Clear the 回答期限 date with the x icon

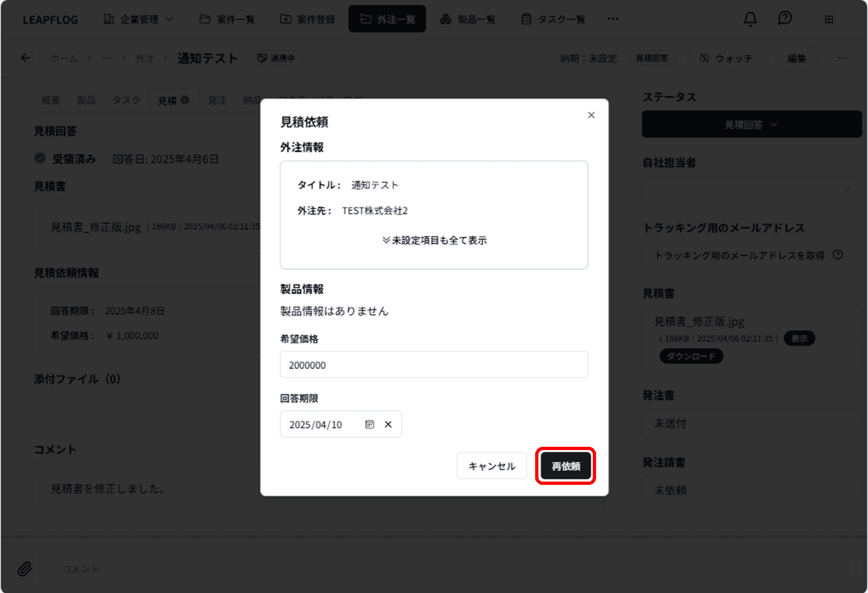pyautogui.click(x=388, y=425)
